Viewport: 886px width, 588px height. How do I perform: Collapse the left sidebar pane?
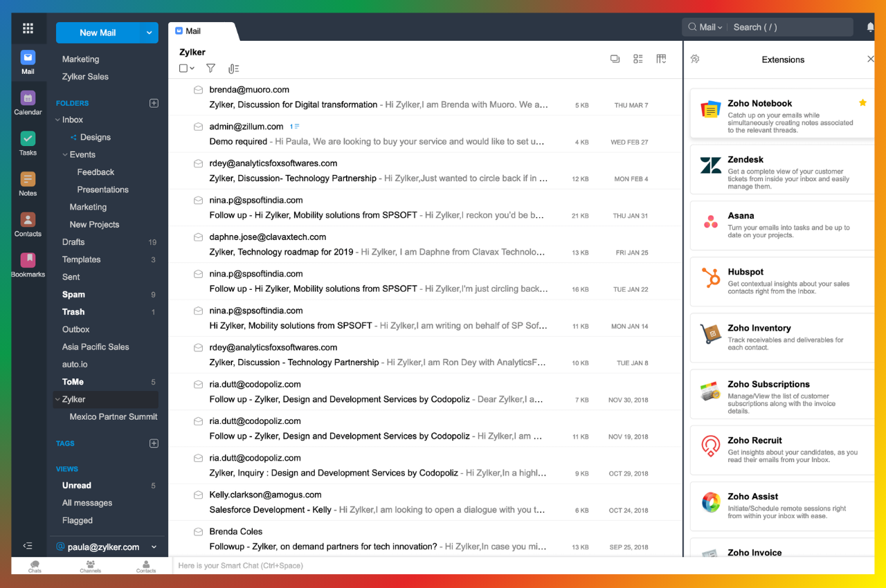coord(28,546)
